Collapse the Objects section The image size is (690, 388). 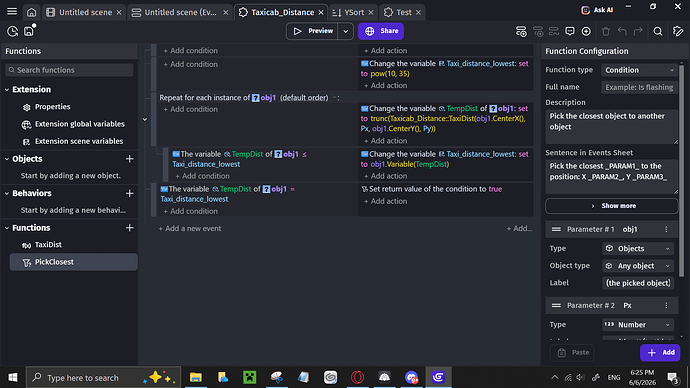pyautogui.click(x=7, y=159)
